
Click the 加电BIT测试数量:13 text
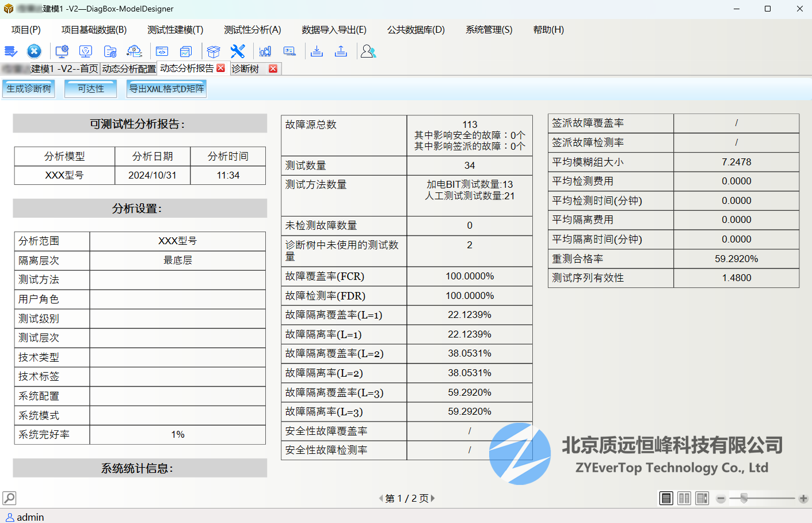(x=470, y=184)
